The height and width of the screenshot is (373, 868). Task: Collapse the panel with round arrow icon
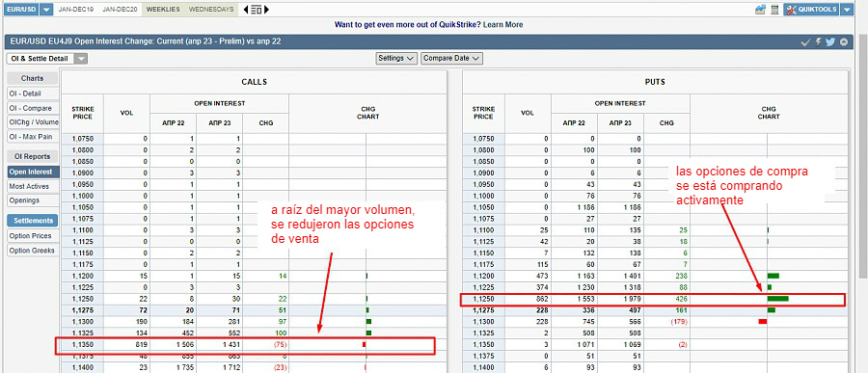tap(844, 42)
